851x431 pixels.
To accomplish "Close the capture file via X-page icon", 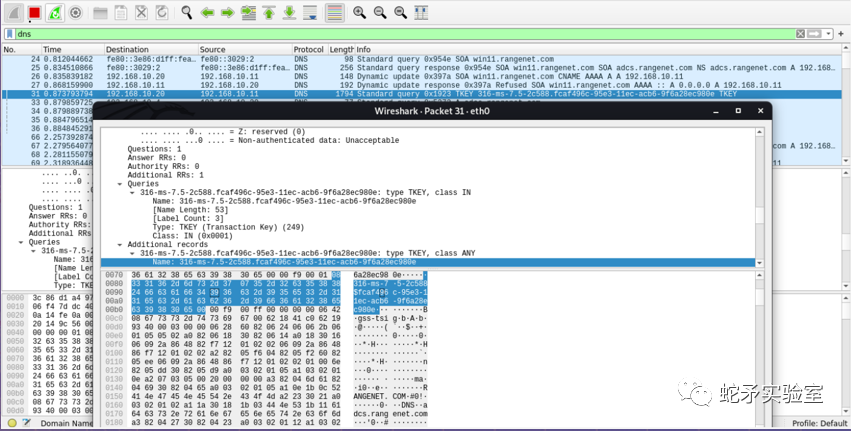I will coord(141,12).
